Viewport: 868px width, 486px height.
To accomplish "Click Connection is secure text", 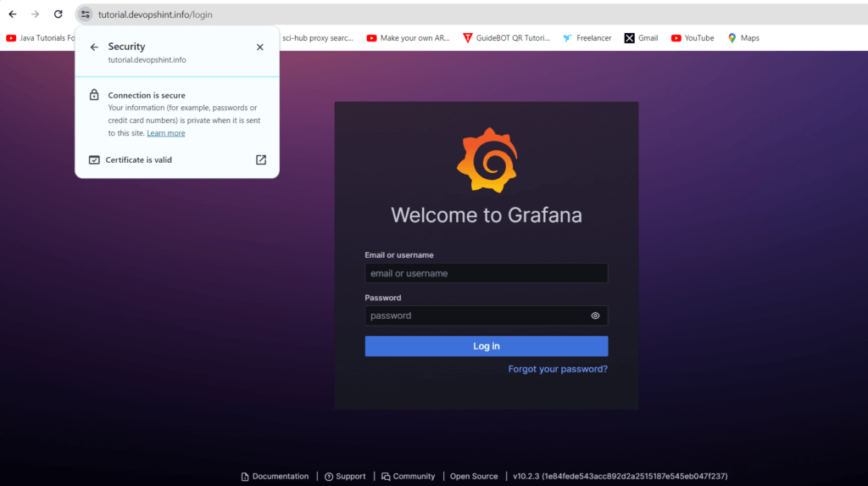I will click(x=147, y=95).
